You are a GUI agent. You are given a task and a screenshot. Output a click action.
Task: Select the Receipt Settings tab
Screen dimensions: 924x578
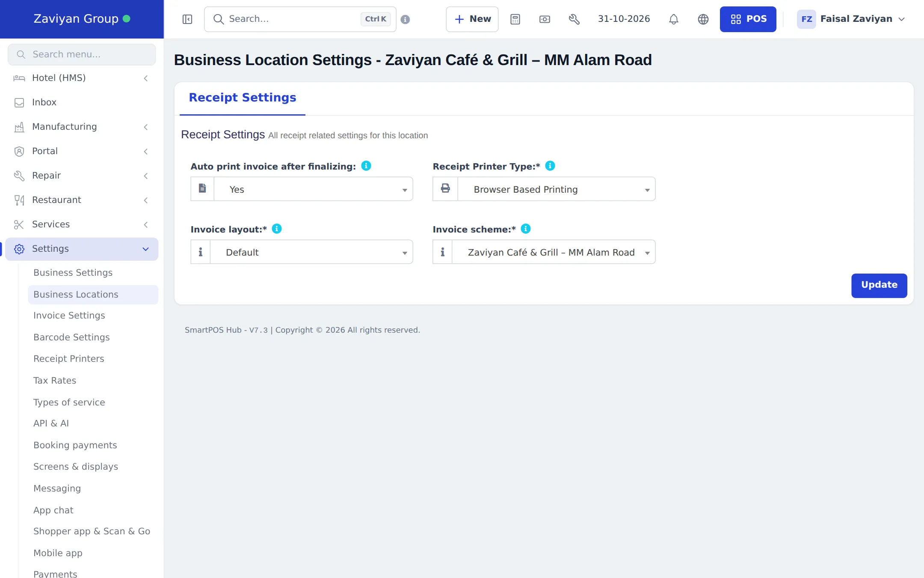[x=243, y=98]
